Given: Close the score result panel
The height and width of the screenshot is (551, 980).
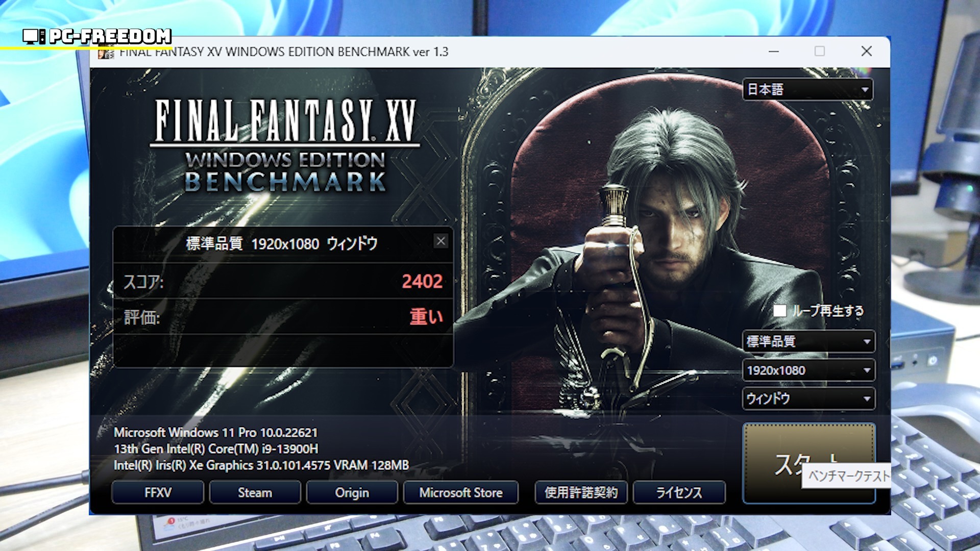Looking at the screenshot, I should point(441,241).
